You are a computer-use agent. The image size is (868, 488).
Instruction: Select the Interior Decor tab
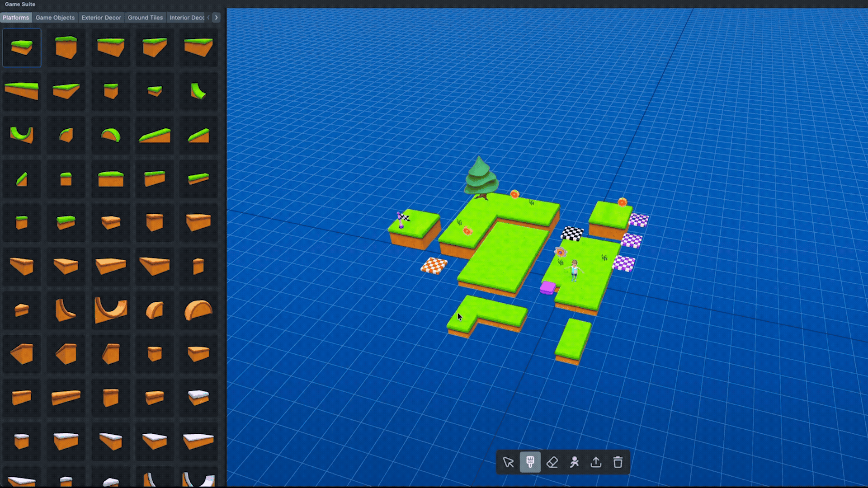click(187, 18)
